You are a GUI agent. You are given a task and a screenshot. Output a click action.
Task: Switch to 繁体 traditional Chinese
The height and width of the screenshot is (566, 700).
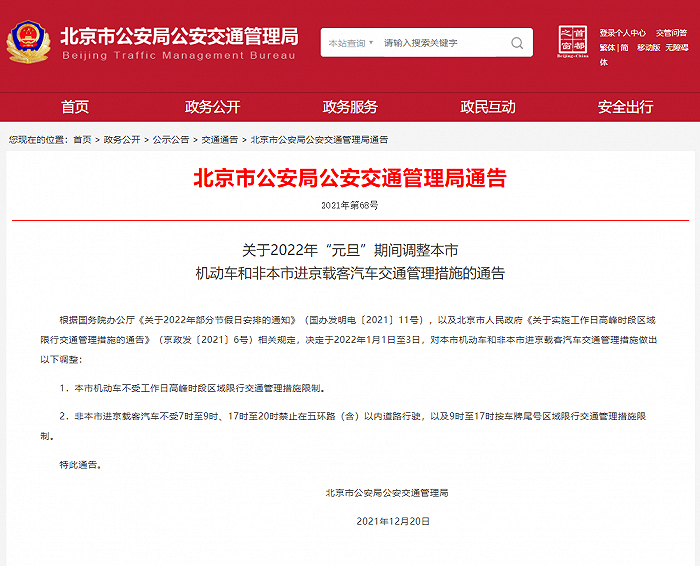click(x=607, y=47)
